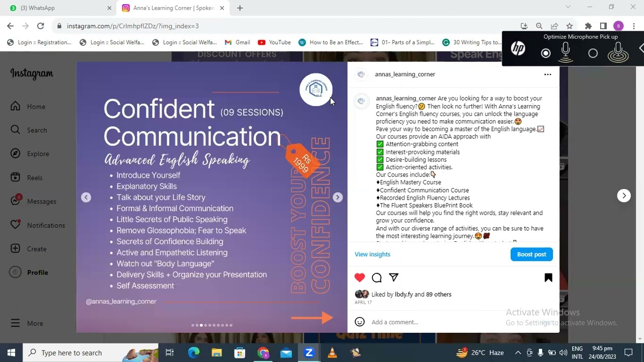The image size is (644, 362).
Task: Open the volume control in the system tray
Action: pos(563,352)
